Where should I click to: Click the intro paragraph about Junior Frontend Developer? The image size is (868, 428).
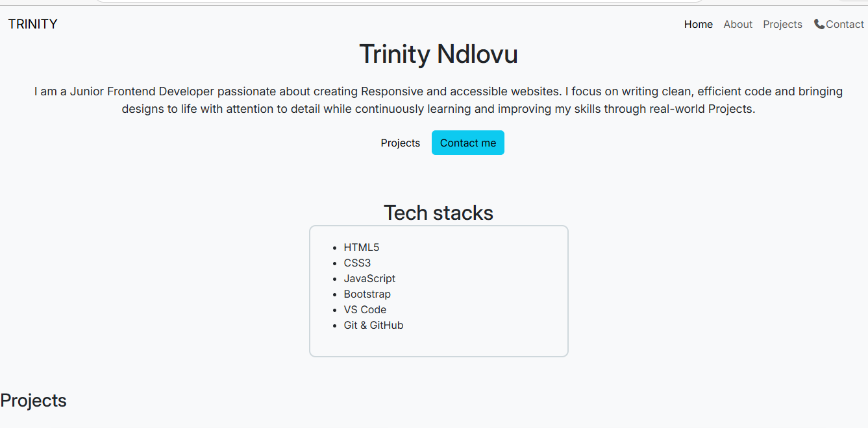[438, 100]
